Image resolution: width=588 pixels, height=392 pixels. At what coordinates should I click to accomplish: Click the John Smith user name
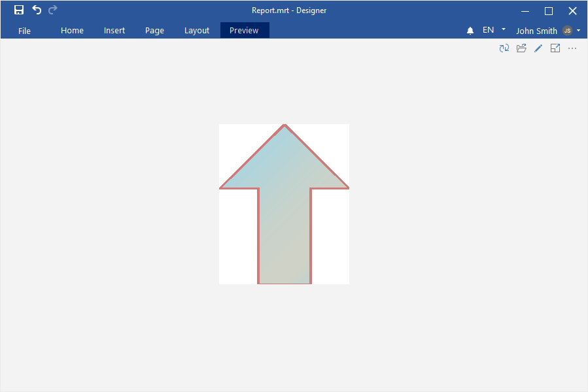coord(536,31)
